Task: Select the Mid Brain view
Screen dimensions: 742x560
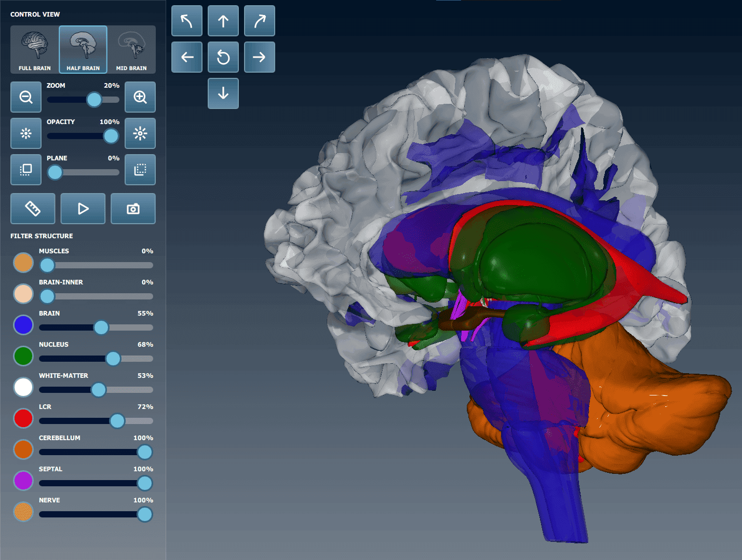Action: click(132, 49)
